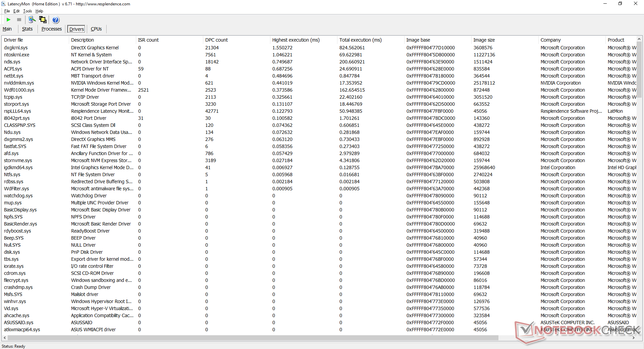Switch to the Main tab
The width and height of the screenshot is (644, 349).
point(7,29)
